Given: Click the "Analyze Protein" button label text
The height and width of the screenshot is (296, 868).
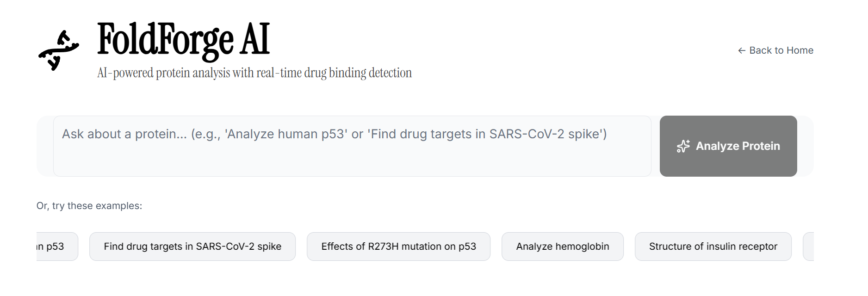Looking at the screenshot, I should coord(738,146).
